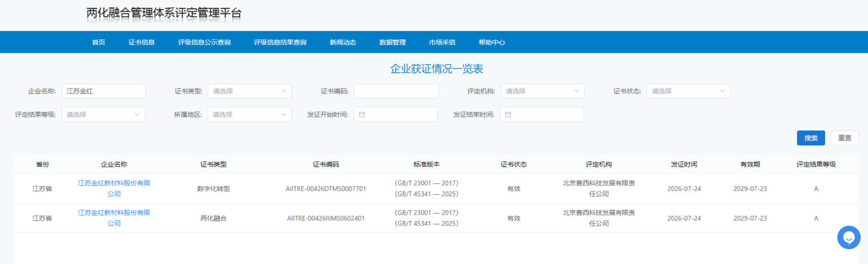Click the 企业名称 column header

(114, 164)
